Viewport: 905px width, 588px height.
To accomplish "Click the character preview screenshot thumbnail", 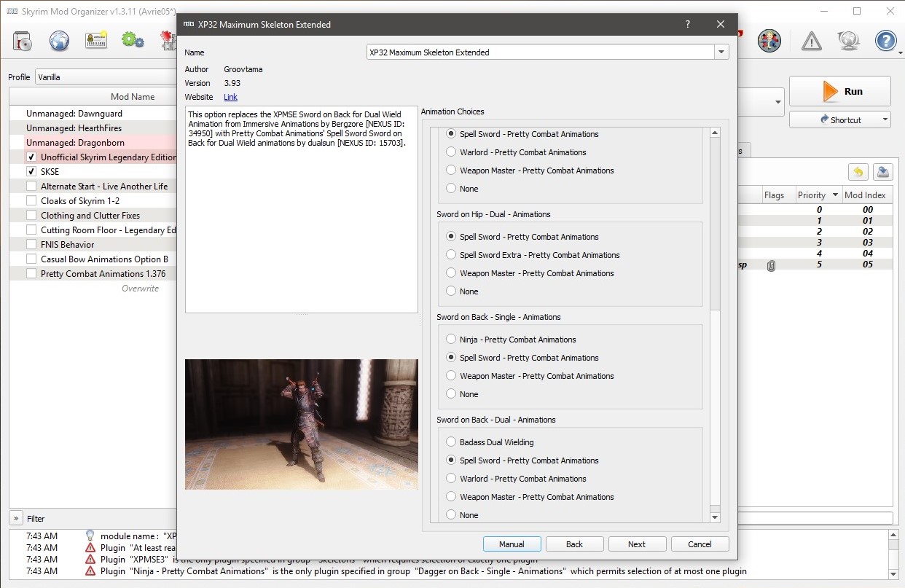I will (302, 424).
